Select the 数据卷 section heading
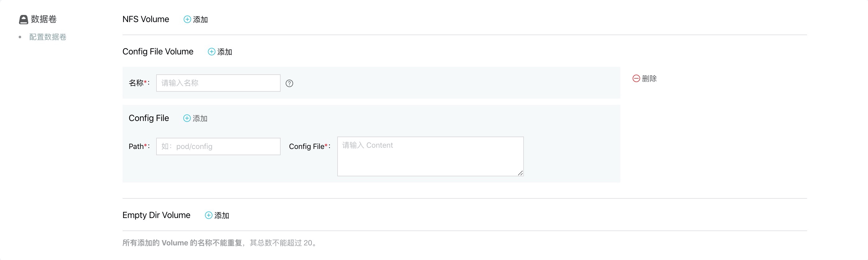 click(44, 19)
